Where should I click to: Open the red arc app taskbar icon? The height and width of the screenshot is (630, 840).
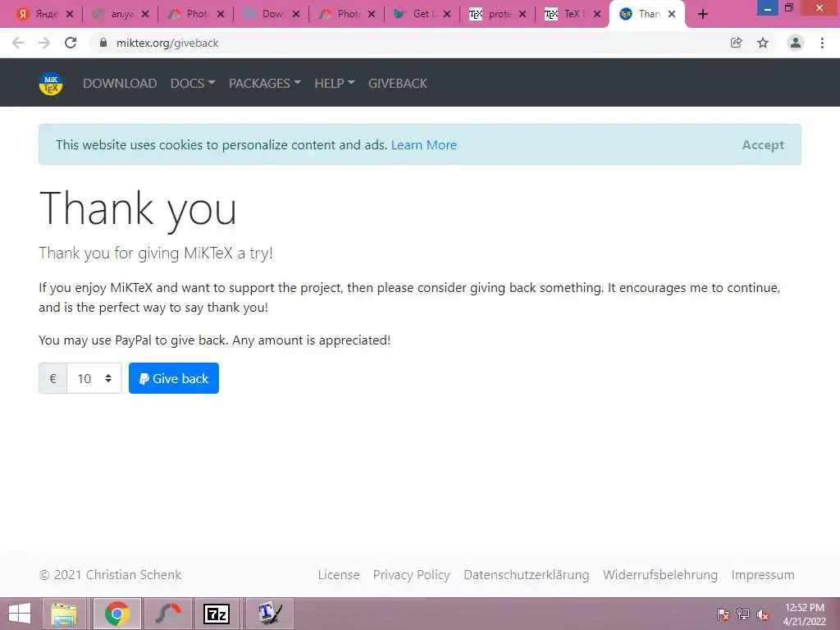pos(168,614)
